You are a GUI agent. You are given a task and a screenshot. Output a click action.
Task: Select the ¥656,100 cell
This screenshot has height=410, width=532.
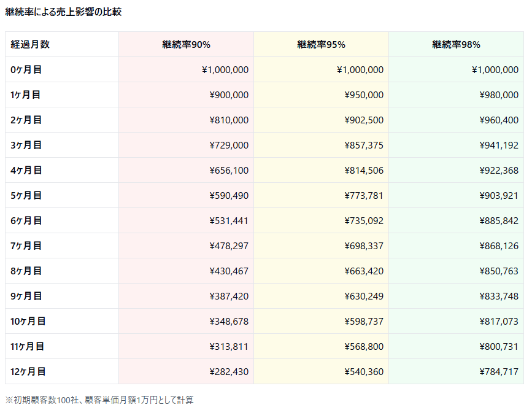tap(187, 170)
